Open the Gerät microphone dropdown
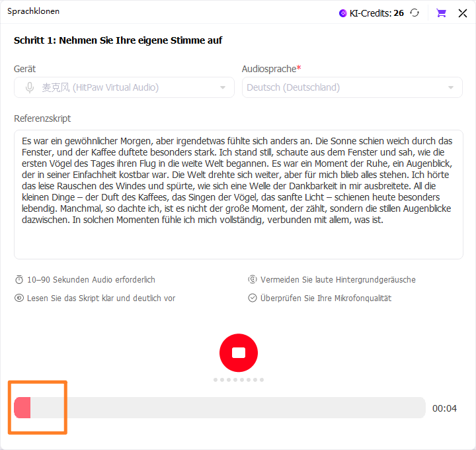Image resolution: width=476 pixels, height=450 pixels. 124,87
